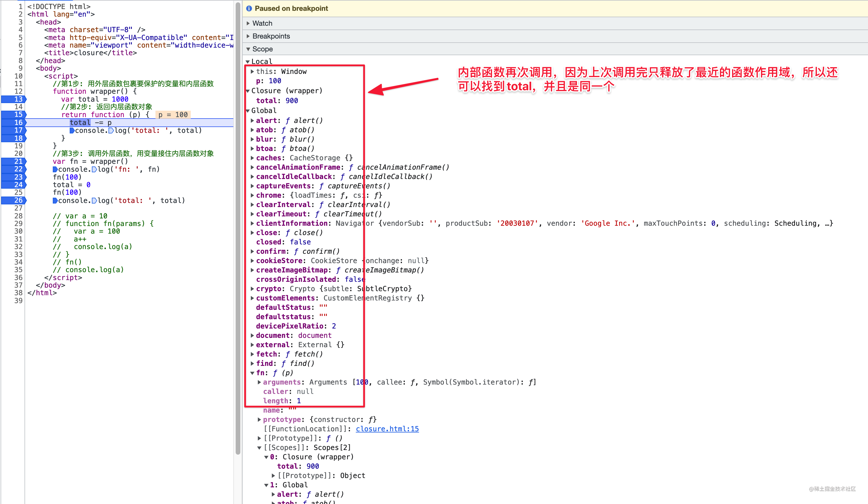The image size is (868, 504).
Task: Open the closure.html:15 function location link
Action: [x=387, y=429]
